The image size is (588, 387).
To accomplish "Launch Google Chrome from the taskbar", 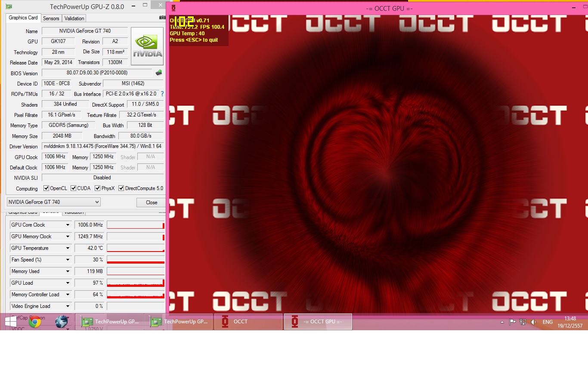I will coord(35,322).
